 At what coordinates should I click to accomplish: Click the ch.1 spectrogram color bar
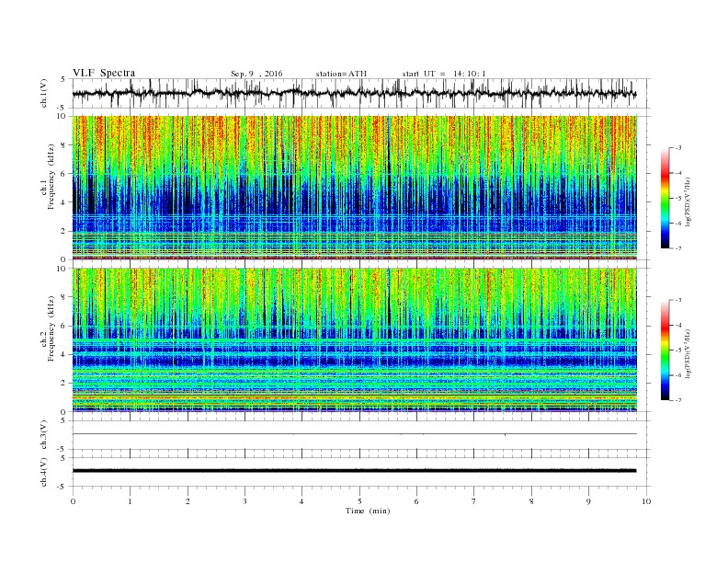pos(665,198)
